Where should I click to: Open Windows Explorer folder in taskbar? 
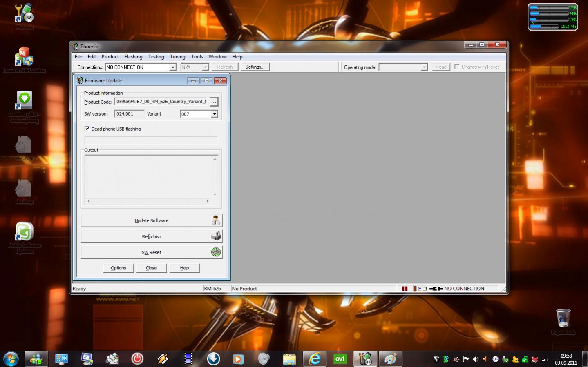pos(289,359)
